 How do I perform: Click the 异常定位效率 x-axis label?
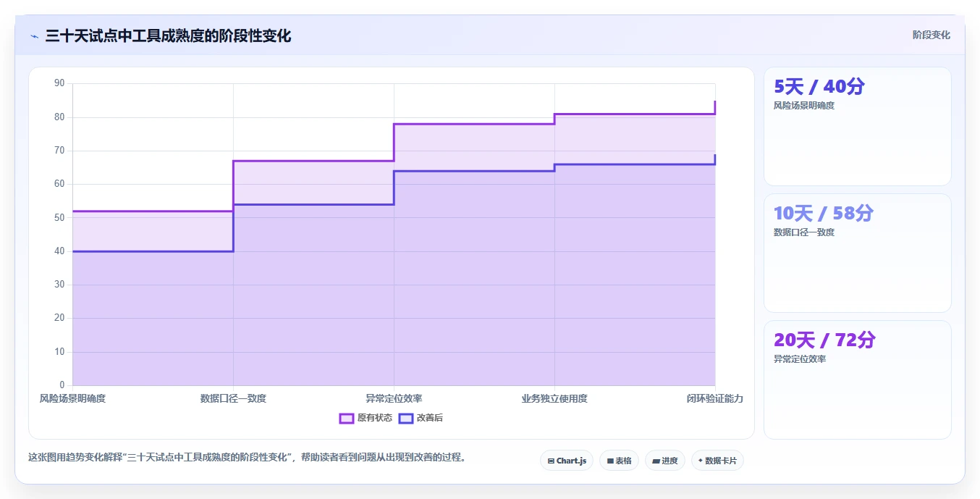point(394,398)
